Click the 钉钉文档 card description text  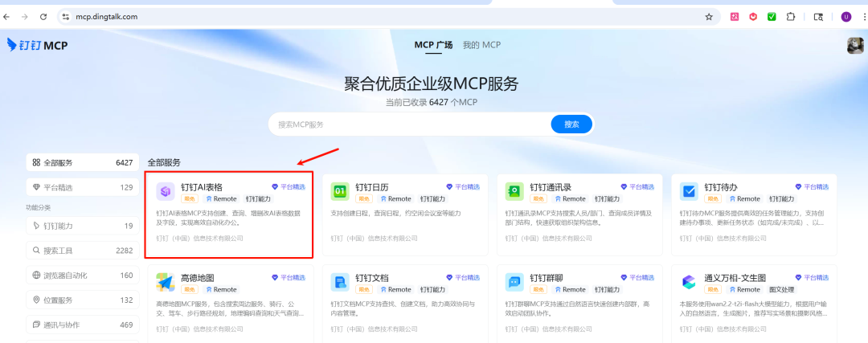point(403,308)
